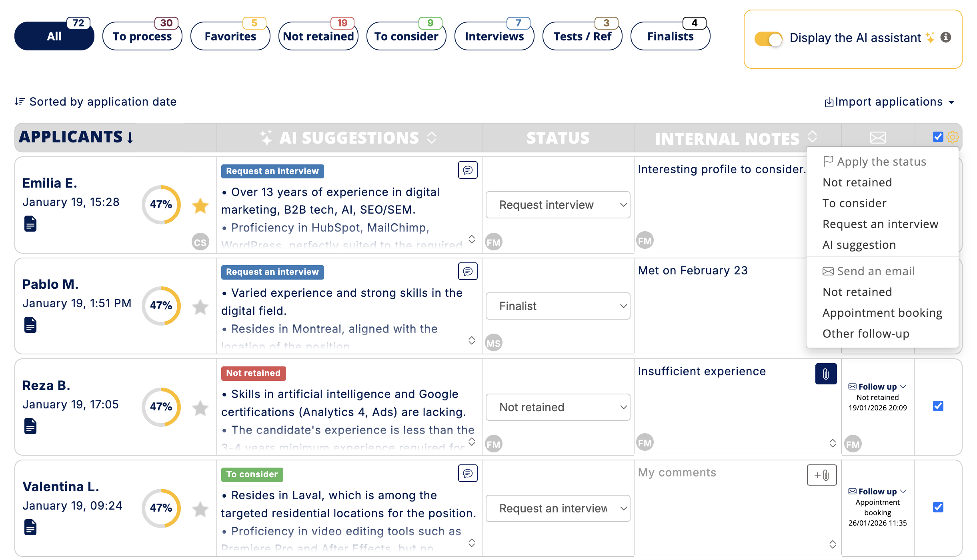Open the Finalist status dropdown for Pablo M.
Image resolution: width=977 pixels, height=560 pixels.
click(557, 306)
